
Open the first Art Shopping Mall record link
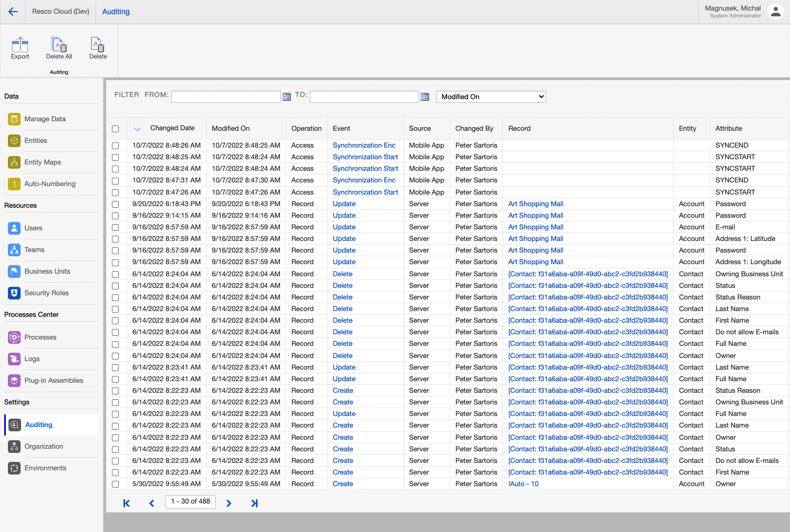point(536,204)
